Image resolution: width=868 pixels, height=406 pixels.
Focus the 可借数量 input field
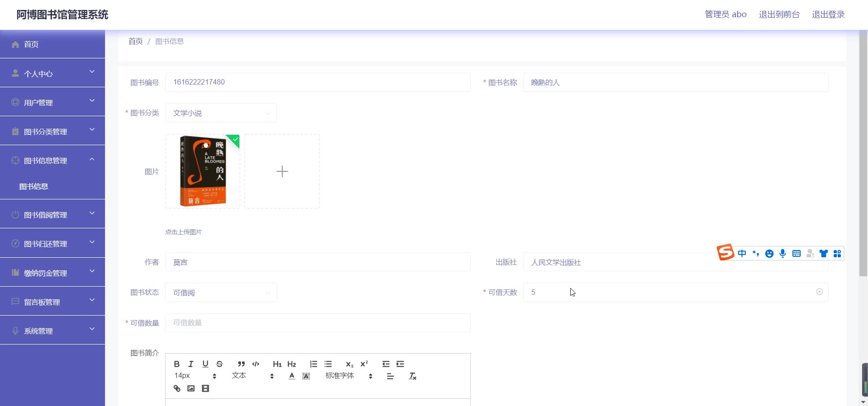[318, 323]
